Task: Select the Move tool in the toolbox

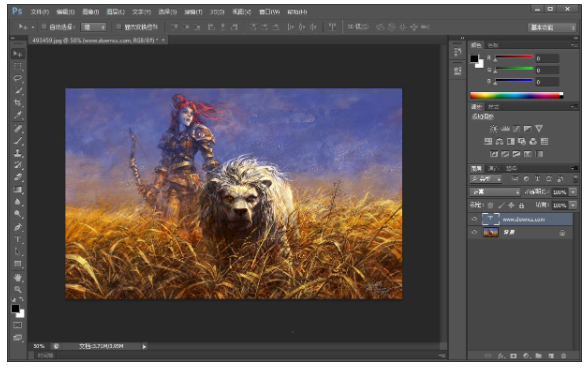Action: [x=18, y=54]
